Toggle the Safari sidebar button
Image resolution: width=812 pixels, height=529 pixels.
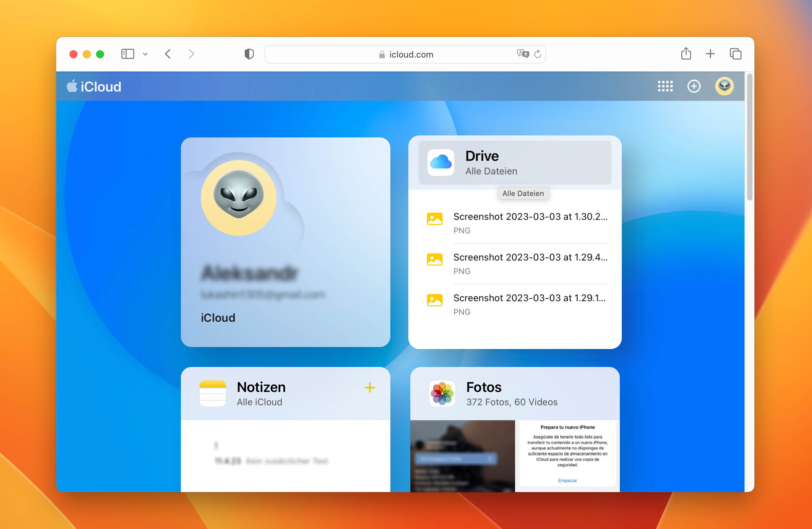tap(128, 54)
